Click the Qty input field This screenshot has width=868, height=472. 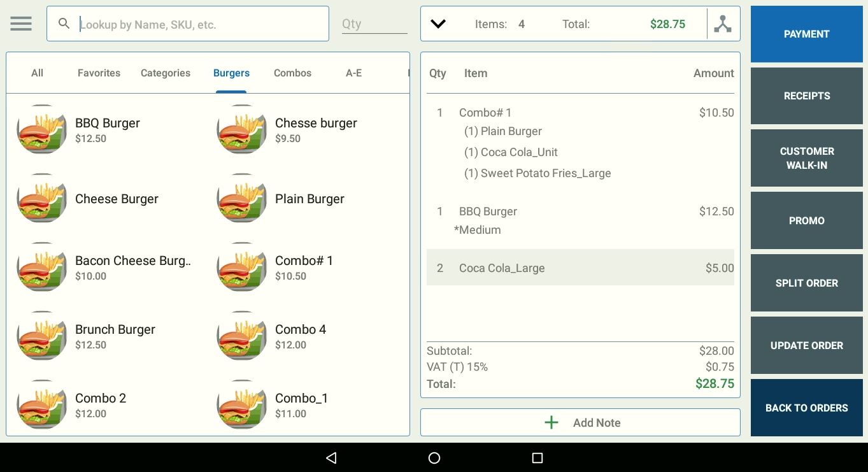(x=374, y=24)
